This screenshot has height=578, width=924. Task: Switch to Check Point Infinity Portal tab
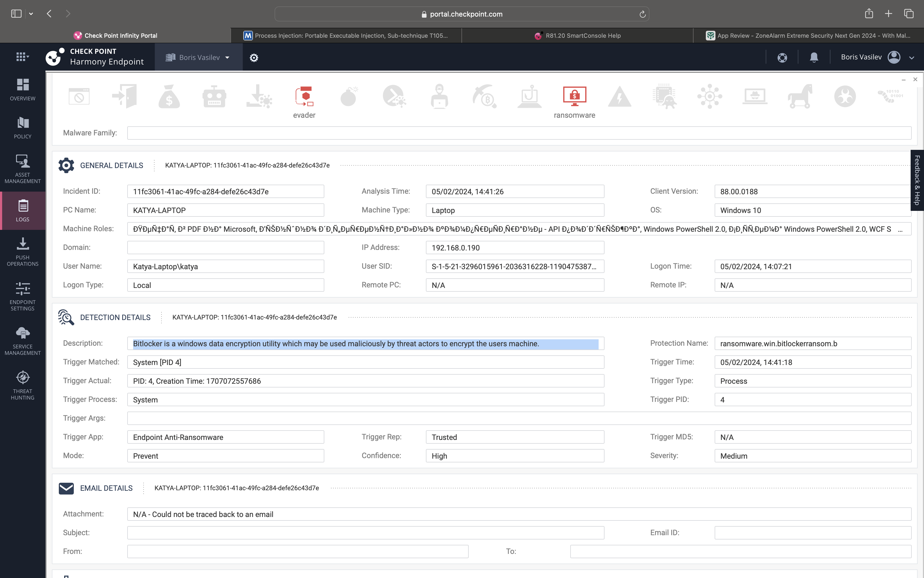(x=115, y=36)
